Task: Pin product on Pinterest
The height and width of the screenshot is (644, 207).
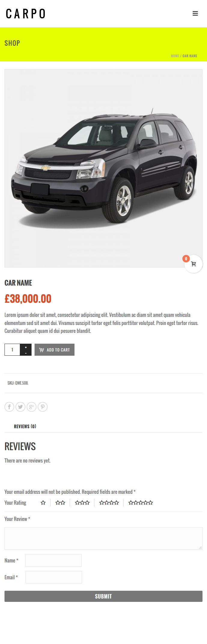Action: (43, 407)
